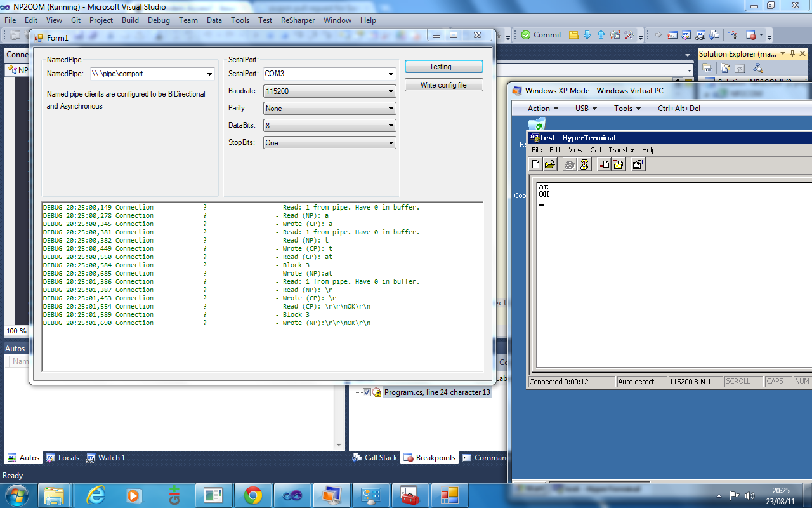Click the 'Auto detect' status bar cell
The height and width of the screenshot is (508, 812).
point(642,382)
